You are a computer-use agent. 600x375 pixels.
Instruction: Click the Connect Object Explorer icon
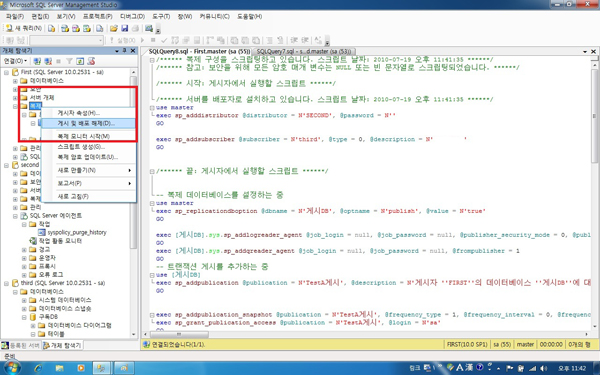37,61
